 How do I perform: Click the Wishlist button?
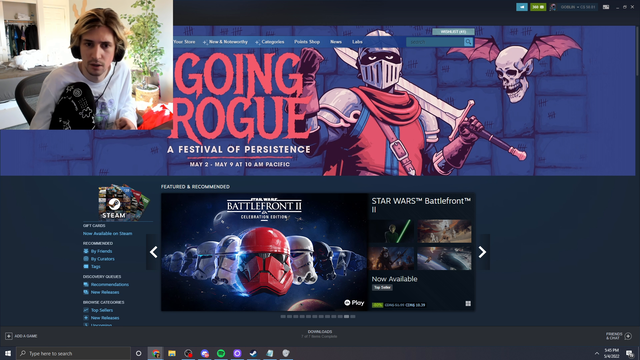click(453, 31)
